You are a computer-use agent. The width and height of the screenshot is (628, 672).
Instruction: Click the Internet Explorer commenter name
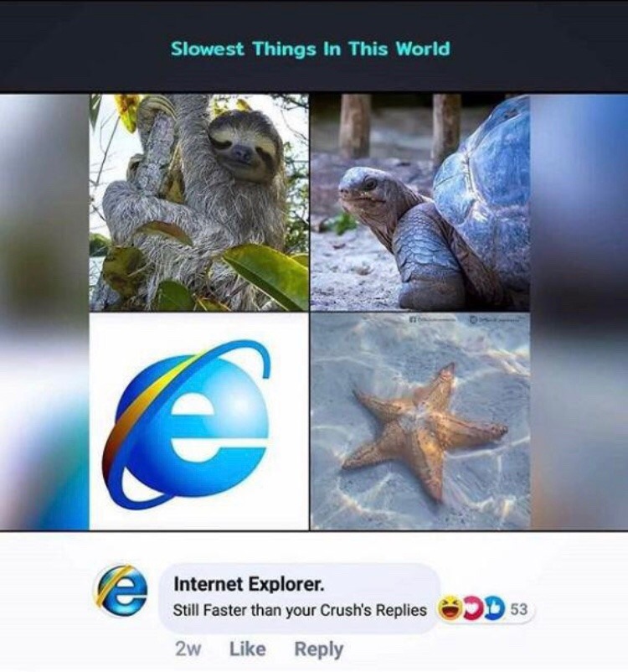click(249, 584)
